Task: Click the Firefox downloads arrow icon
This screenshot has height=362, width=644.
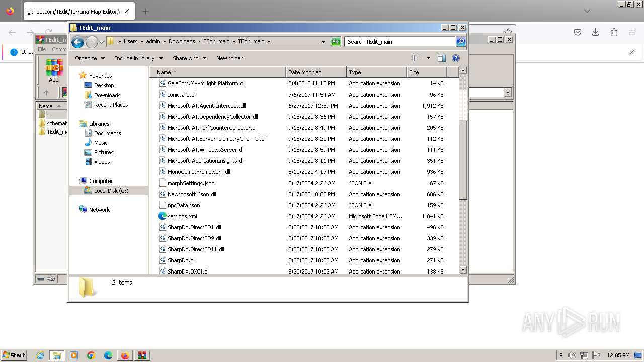Action: pos(596,32)
